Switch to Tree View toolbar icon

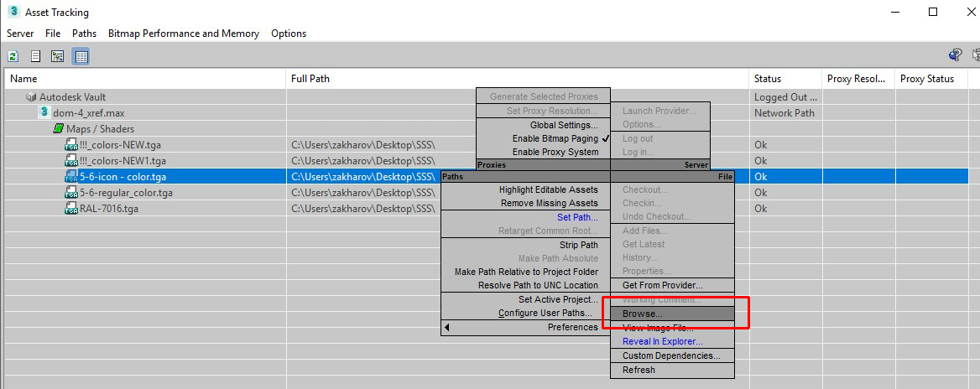(x=58, y=57)
